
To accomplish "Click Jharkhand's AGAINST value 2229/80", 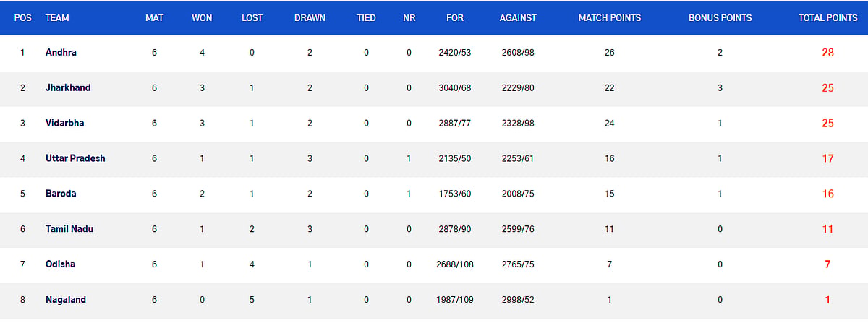I will 517,88.
